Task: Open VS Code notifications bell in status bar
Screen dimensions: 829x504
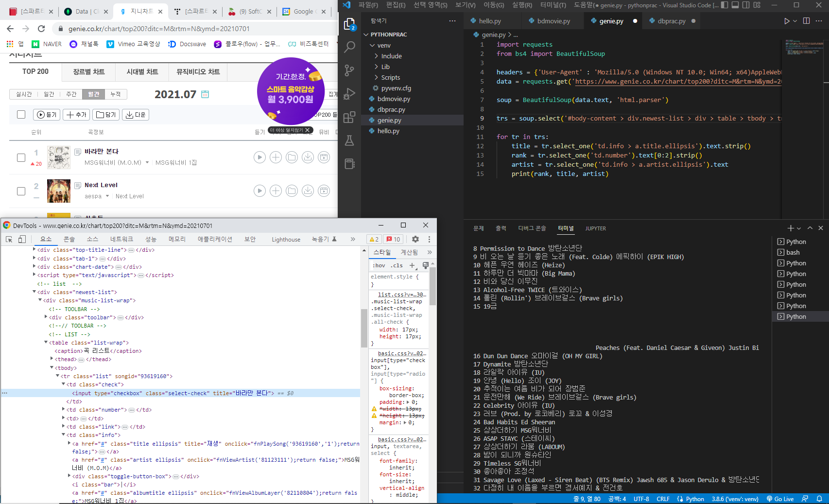Action: (819, 499)
